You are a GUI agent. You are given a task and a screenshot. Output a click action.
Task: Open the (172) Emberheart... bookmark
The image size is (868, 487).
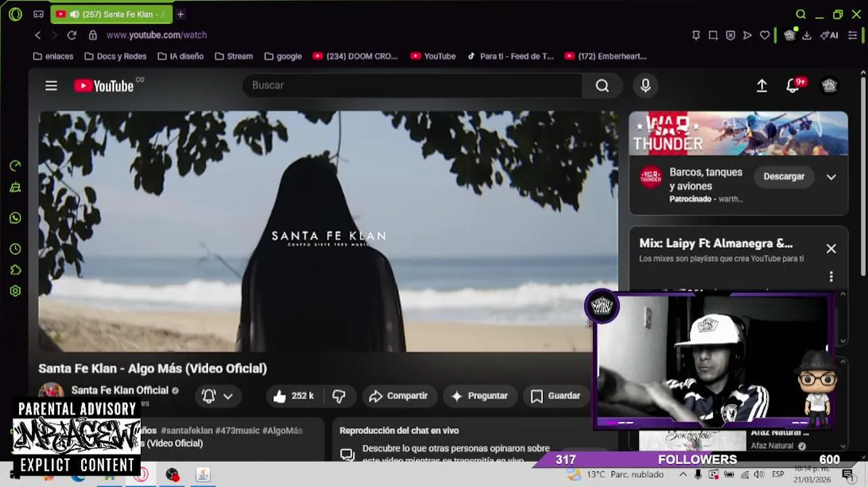[606, 56]
